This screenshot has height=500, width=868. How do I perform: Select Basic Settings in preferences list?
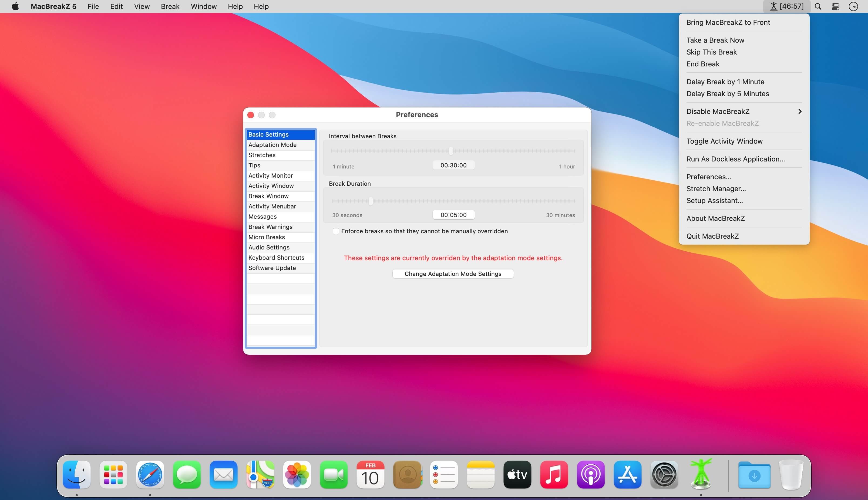(x=281, y=135)
